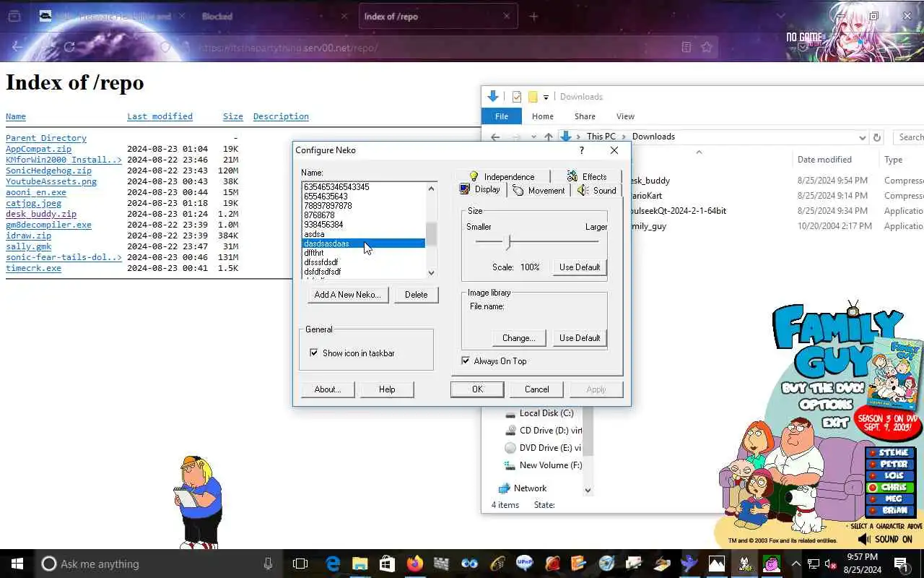This screenshot has width=924, height=578.
Task: Open the Independence tab
Action: pyautogui.click(x=502, y=176)
